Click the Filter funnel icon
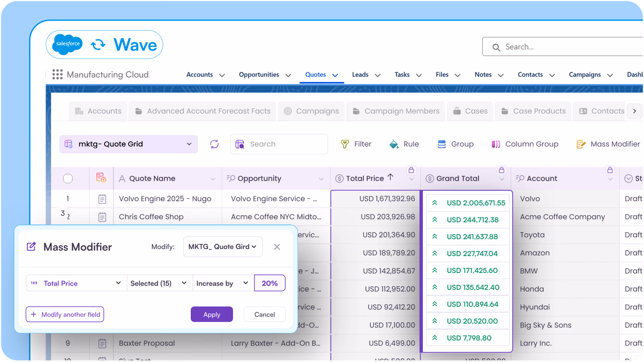The width and height of the screenshot is (644, 362). pos(345,144)
